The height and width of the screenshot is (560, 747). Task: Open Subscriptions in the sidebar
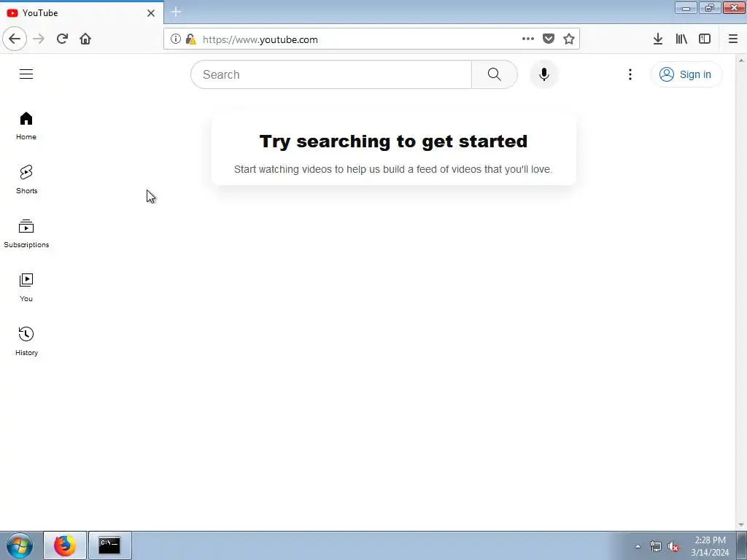[26, 233]
